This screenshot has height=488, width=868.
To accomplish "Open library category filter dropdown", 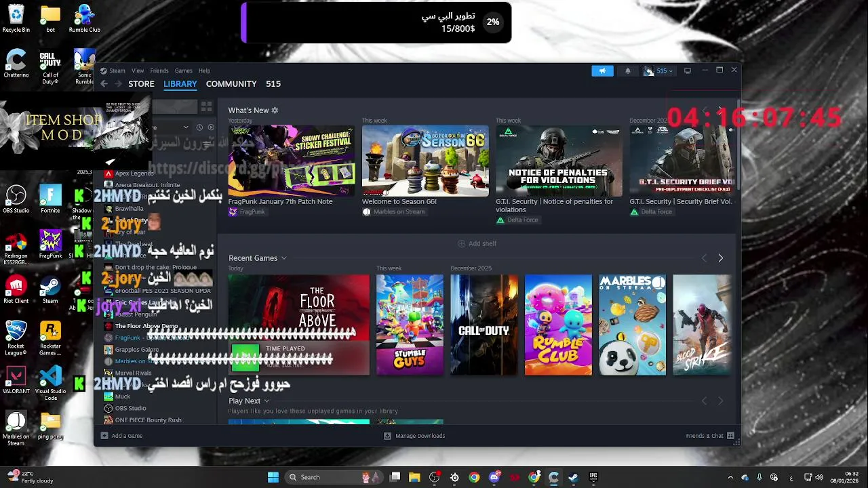I will click(186, 127).
